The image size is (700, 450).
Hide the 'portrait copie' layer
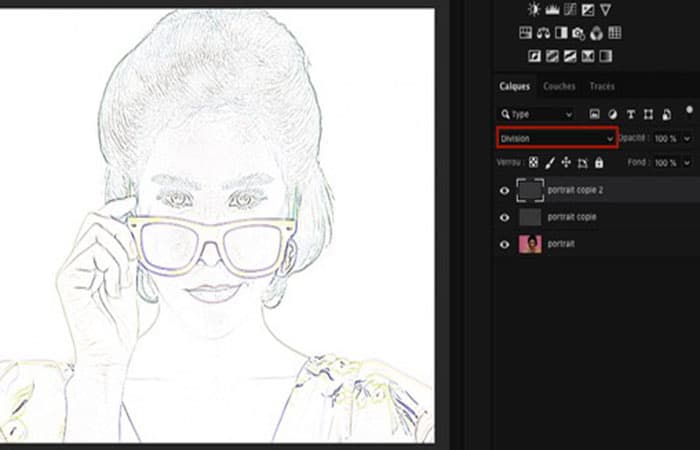504,217
